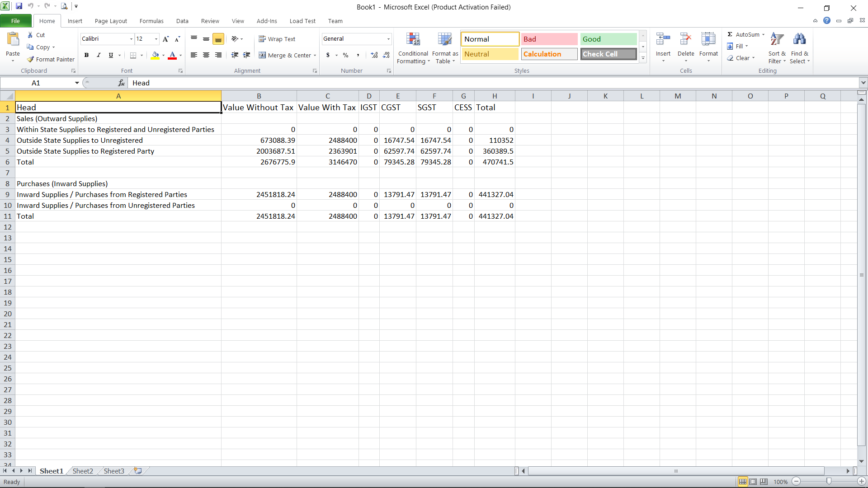
Task: Expand the font name Calibri dropdown
Action: pyautogui.click(x=131, y=39)
